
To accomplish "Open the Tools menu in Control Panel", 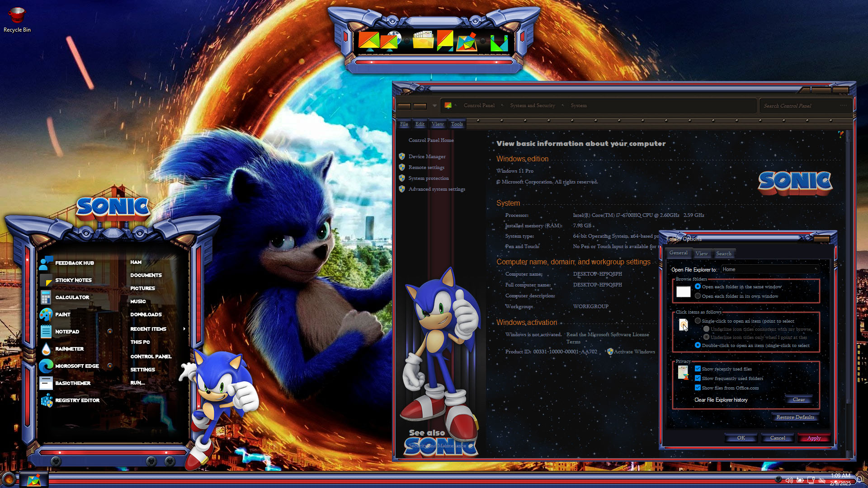I will click(x=457, y=124).
